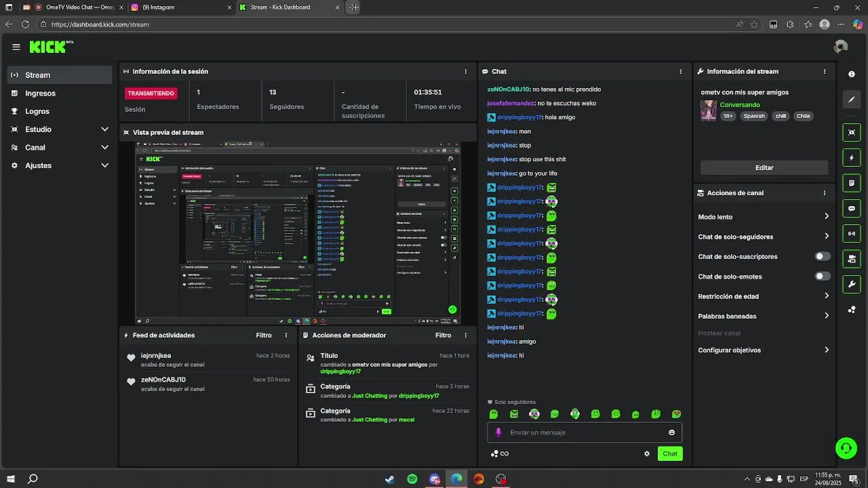This screenshot has width=868, height=488.
Task: Open chat settings gear icon
Action: tap(647, 454)
